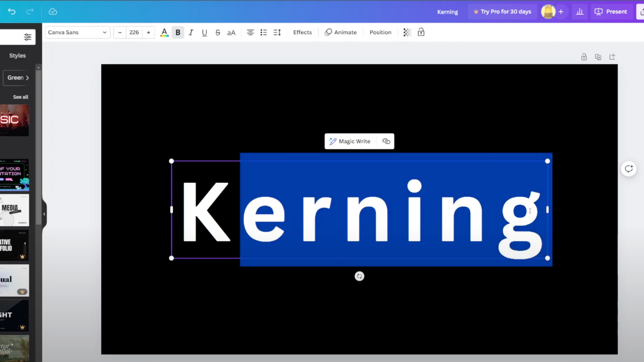Redo the last action

(x=30, y=12)
